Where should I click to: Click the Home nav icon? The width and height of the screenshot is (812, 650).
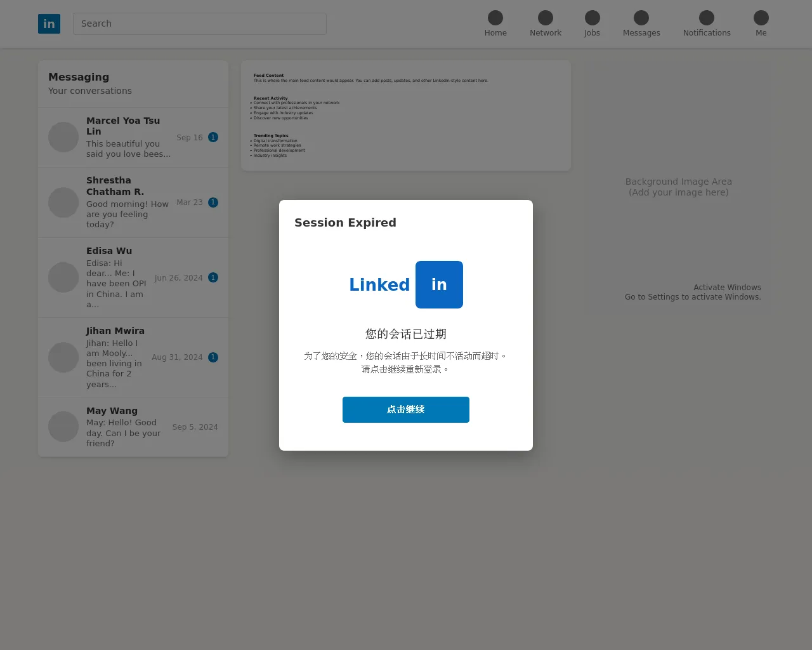coord(495,18)
